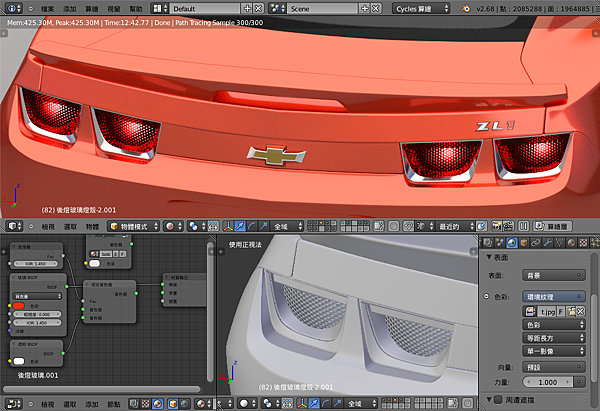Open the 幫助 menu

pyautogui.click(x=136, y=8)
